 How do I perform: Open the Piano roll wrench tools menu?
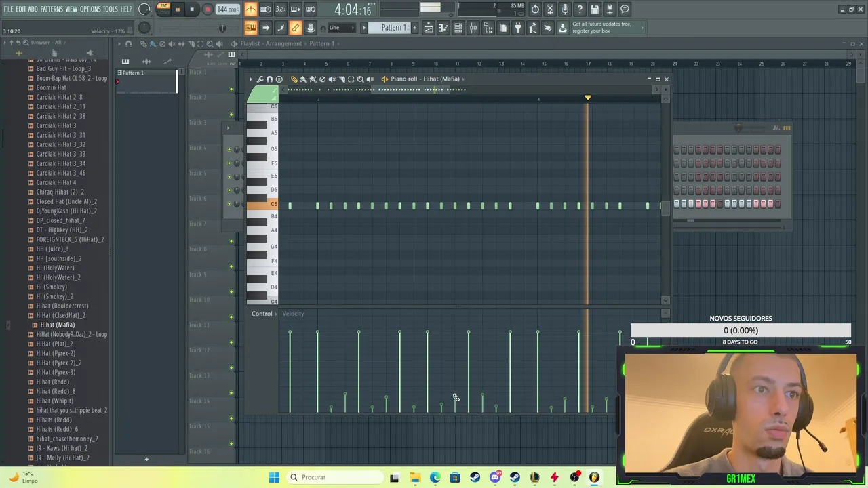[x=260, y=79]
